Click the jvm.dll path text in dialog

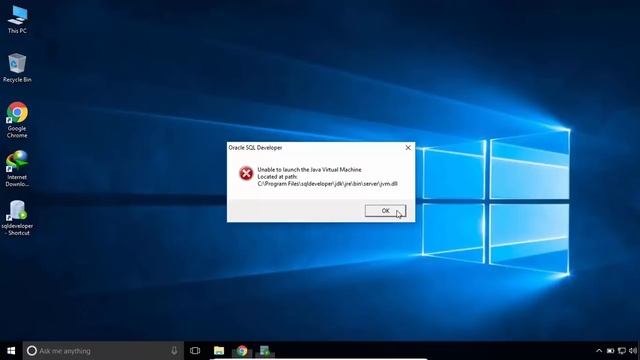click(327, 184)
